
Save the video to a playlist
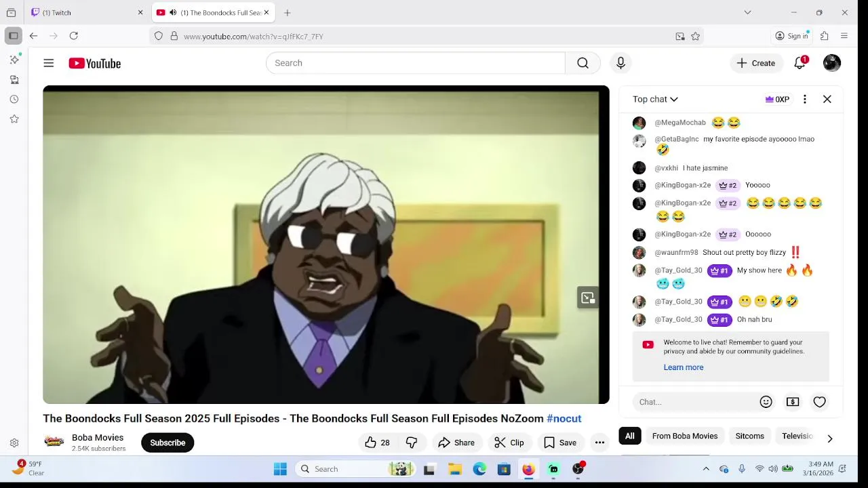coord(560,443)
